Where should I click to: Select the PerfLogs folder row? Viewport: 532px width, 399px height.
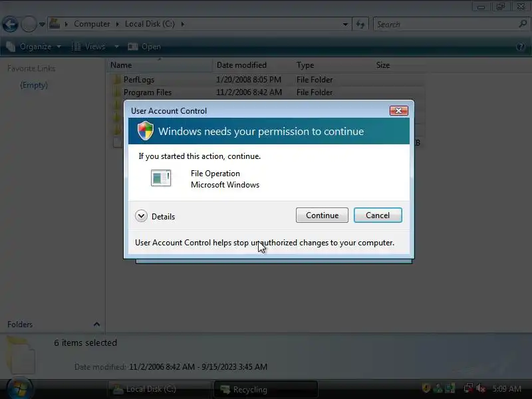(268, 79)
